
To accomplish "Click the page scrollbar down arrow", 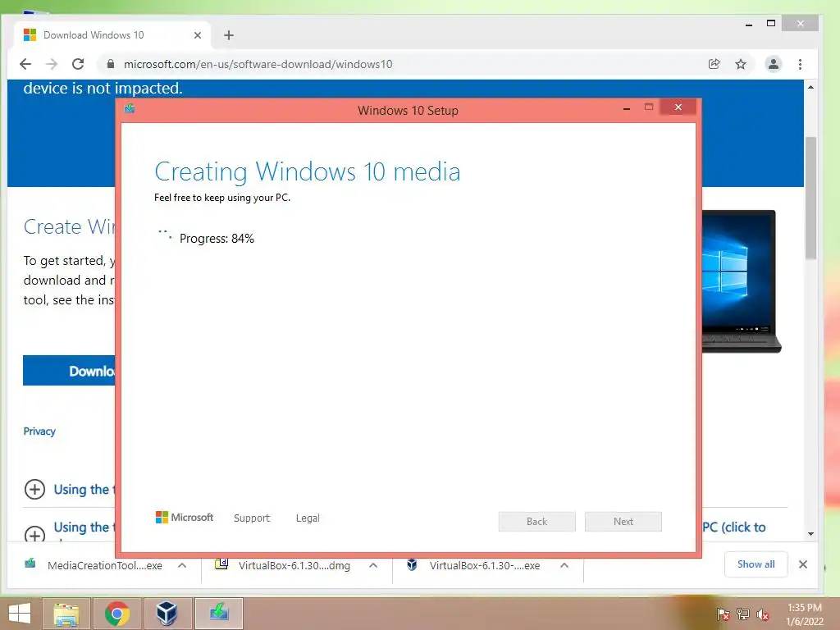I will [x=810, y=533].
